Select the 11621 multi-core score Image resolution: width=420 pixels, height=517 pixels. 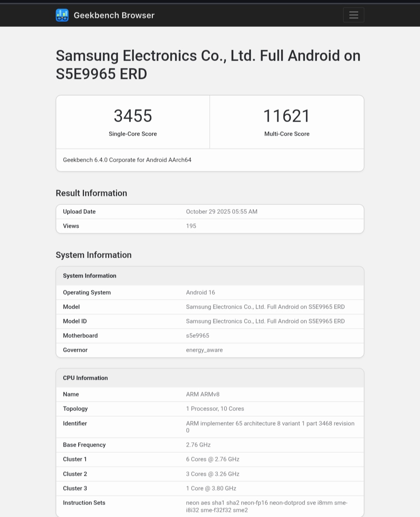pyautogui.click(x=287, y=116)
